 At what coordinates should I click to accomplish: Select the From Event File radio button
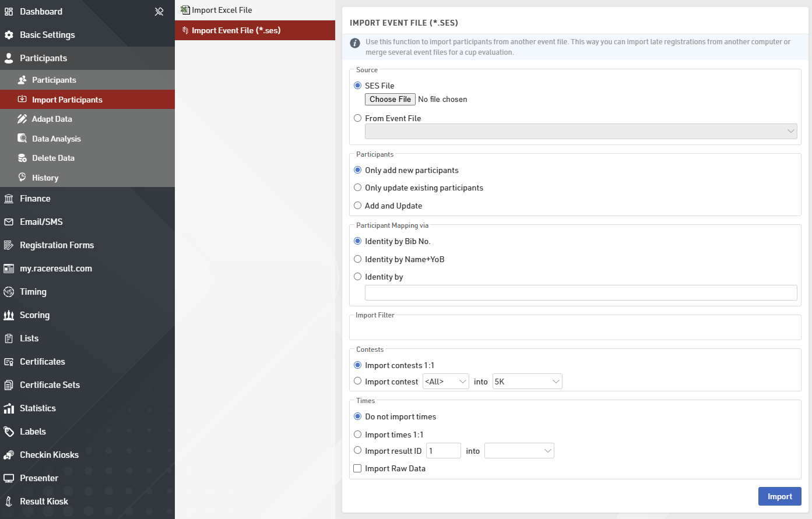pos(358,118)
